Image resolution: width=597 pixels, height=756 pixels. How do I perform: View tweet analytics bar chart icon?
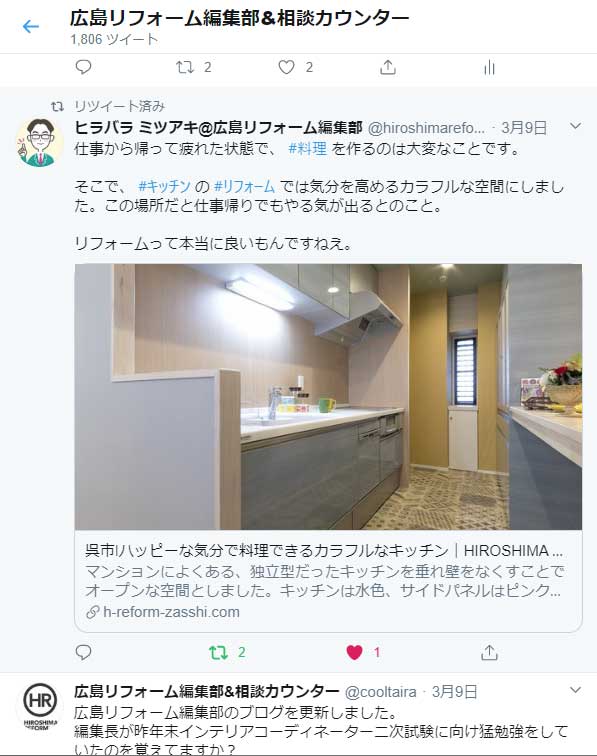489,68
